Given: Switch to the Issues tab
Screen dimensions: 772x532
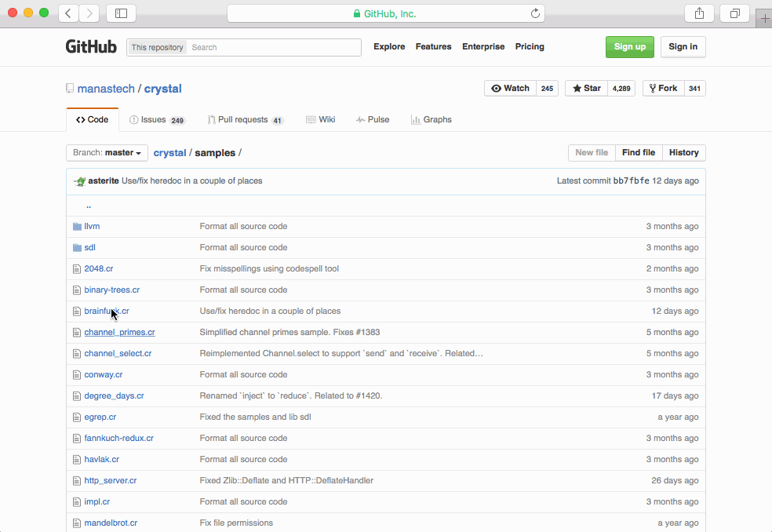Looking at the screenshot, I should pos(157,120).
